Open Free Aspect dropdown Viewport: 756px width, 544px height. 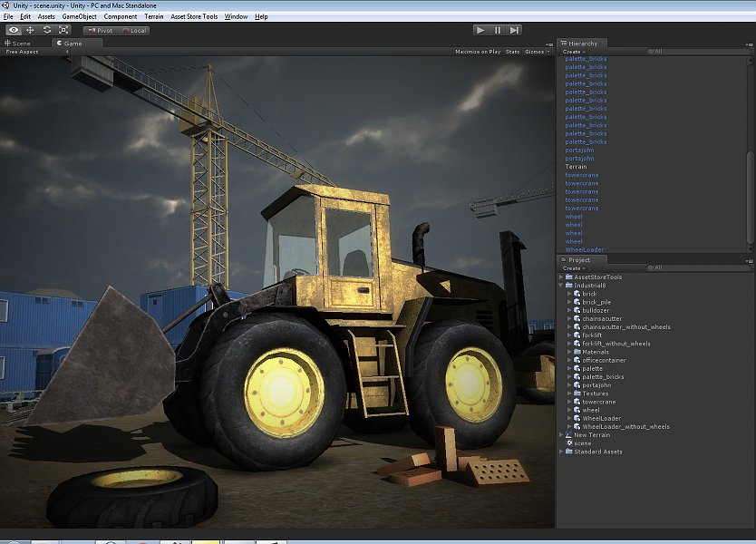(x=36, y=52)
